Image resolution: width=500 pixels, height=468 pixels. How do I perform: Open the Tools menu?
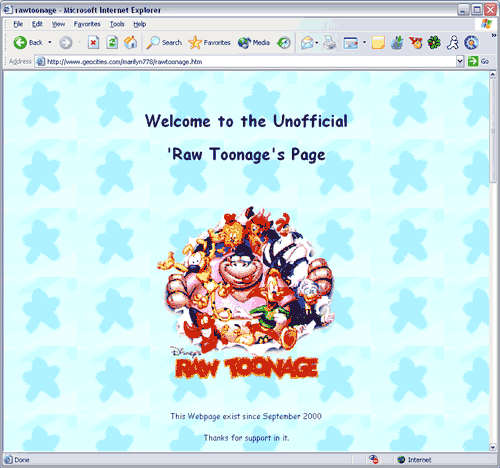117,24
